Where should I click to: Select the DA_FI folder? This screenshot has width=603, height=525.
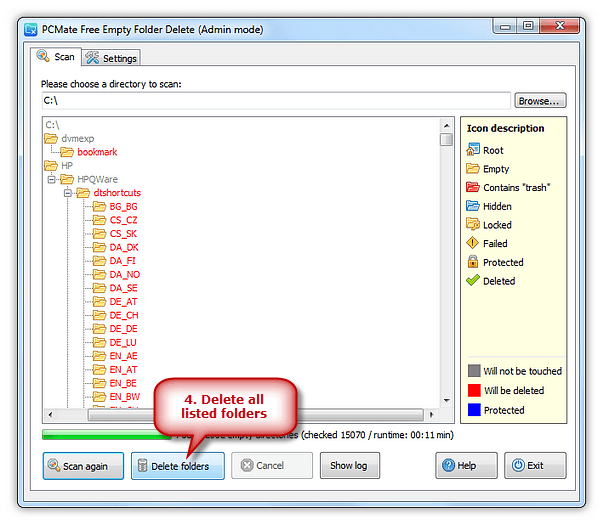pos(122,261)
